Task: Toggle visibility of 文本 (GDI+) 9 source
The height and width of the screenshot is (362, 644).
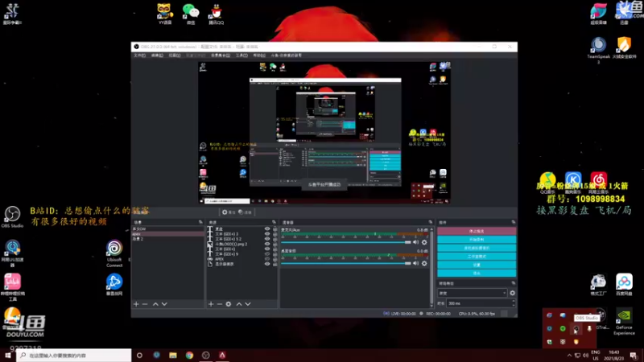Action: (267, 254)
